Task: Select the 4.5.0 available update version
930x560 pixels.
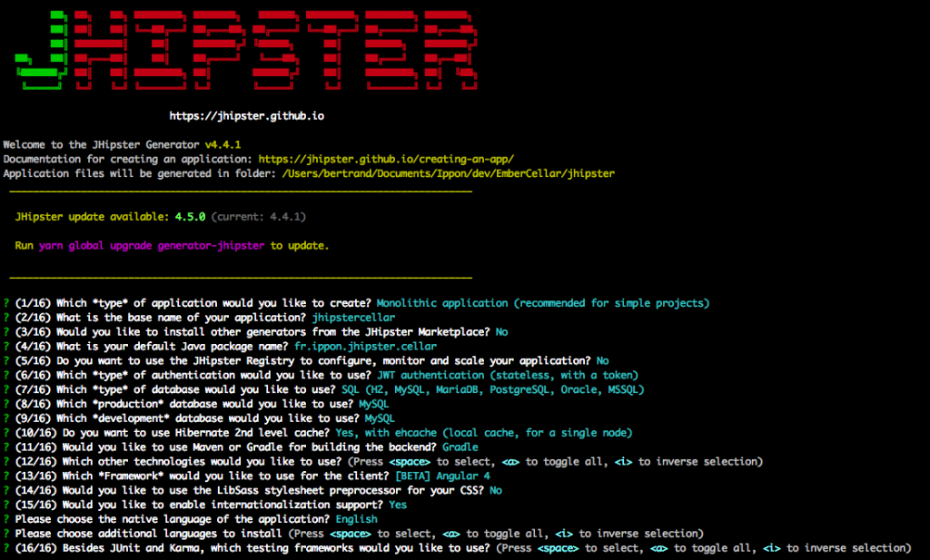Action: click(191, 217)
